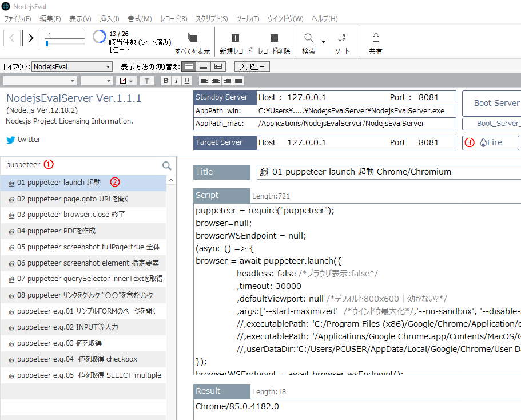Align text left
The height and width of the screenshot is (420, 521).
204,81
